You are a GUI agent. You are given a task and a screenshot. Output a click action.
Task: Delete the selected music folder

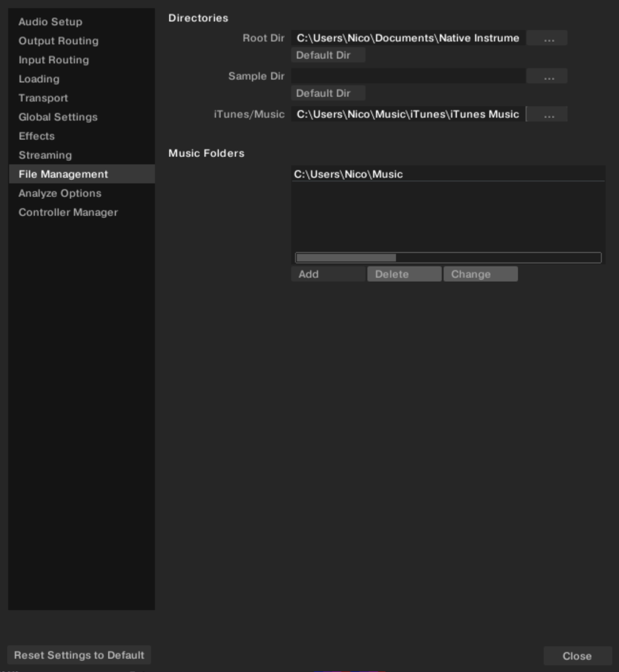404,274
